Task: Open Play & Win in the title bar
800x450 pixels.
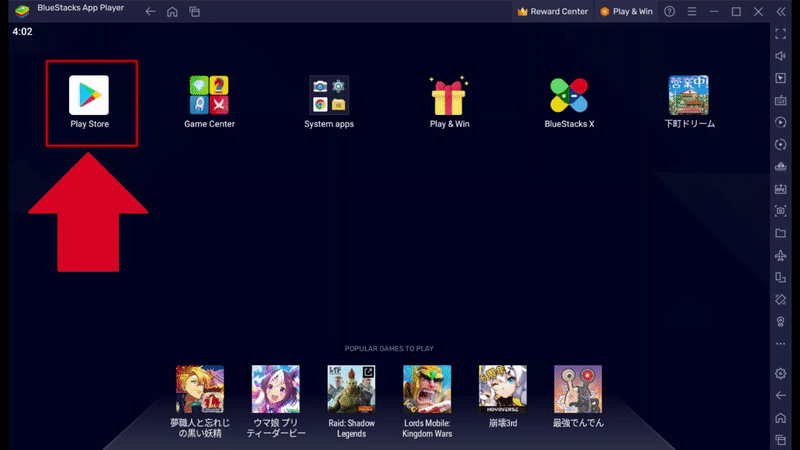Action: point(626,11)
